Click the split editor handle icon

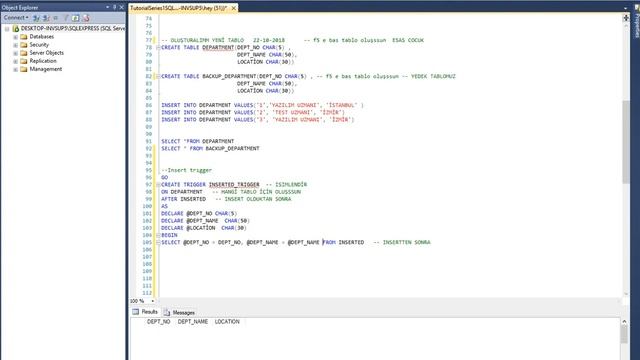tap(626, 18)
